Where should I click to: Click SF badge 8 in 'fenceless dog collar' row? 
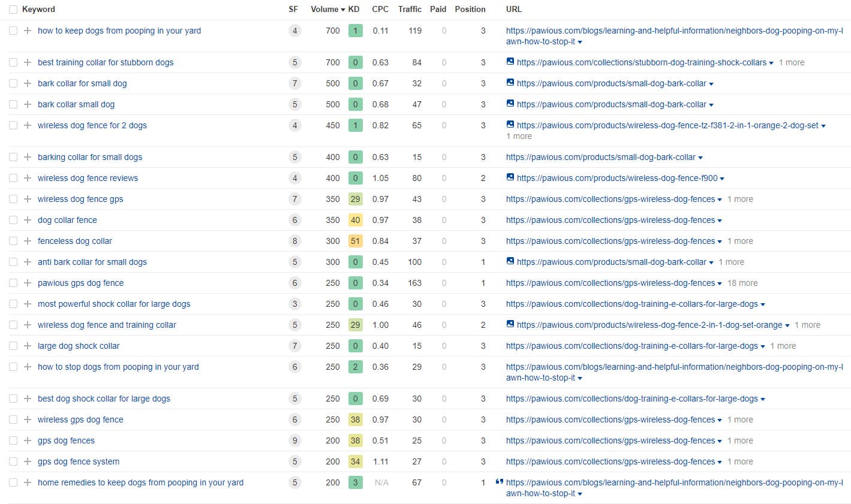[294, 241]
